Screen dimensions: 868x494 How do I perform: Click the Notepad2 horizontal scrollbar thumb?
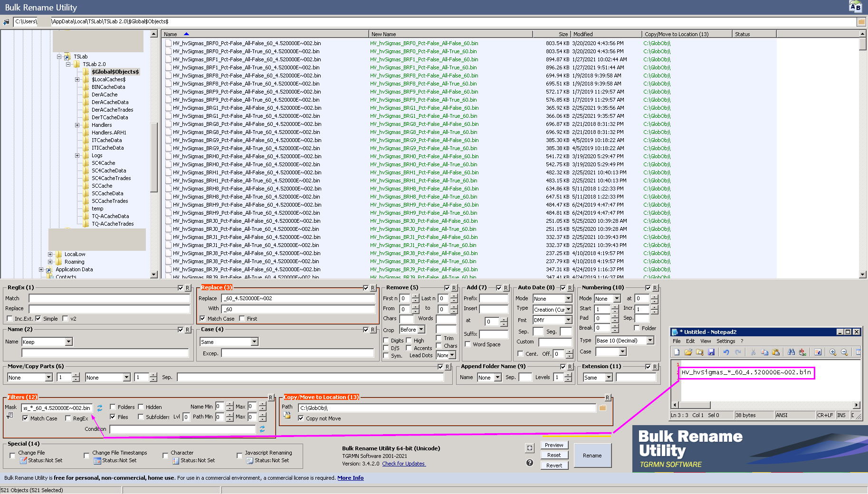(695, 405)
